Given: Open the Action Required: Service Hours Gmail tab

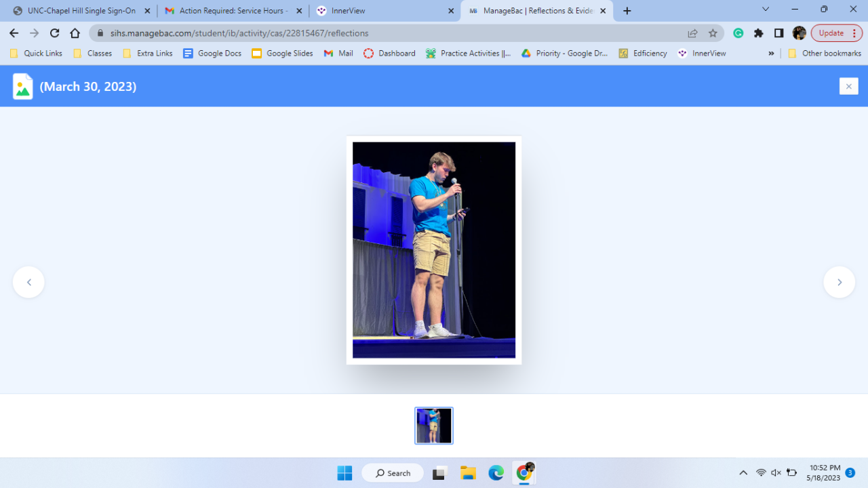Looking at the screenshot, I should 233,11.
